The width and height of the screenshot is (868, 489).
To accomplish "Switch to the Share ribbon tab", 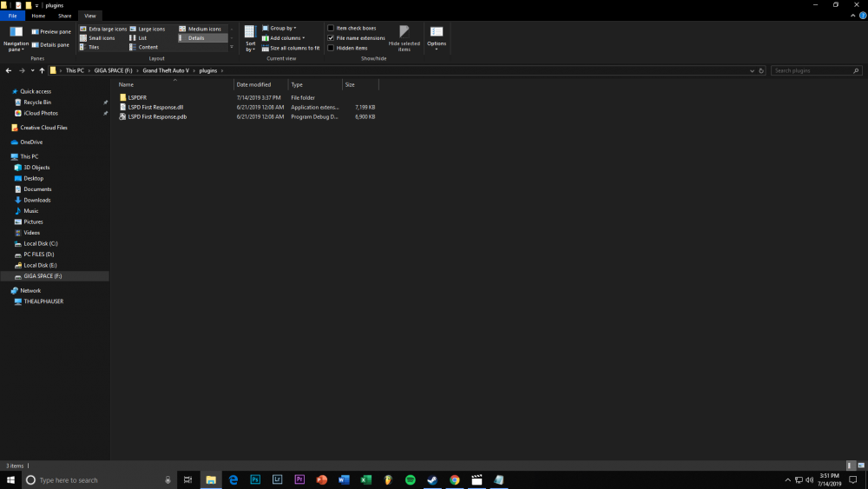I will (65, 16).
